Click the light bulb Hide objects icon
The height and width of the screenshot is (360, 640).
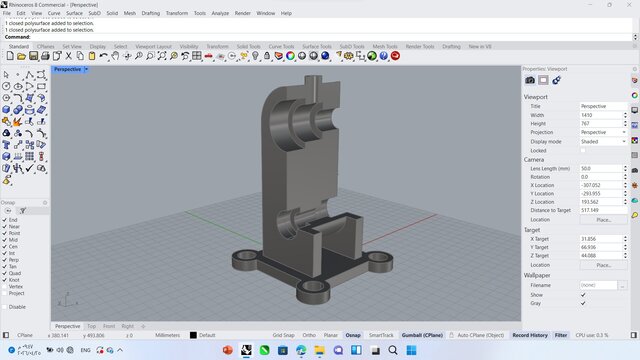coord(255,56)
